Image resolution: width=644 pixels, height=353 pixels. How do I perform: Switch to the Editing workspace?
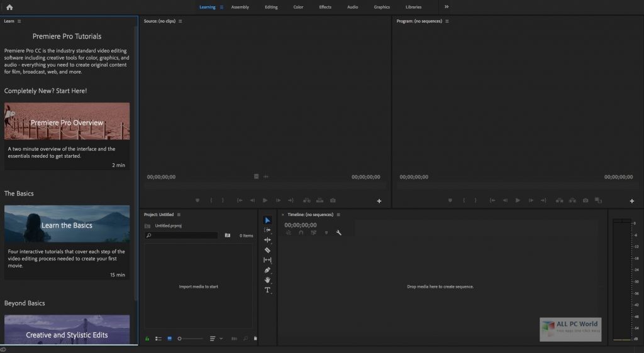tap(271, 7)
